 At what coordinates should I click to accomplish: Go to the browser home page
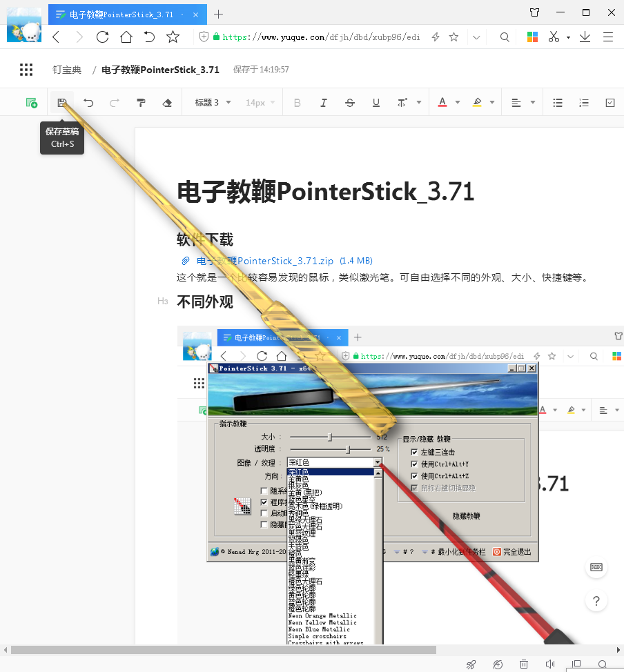pos(126,37)
